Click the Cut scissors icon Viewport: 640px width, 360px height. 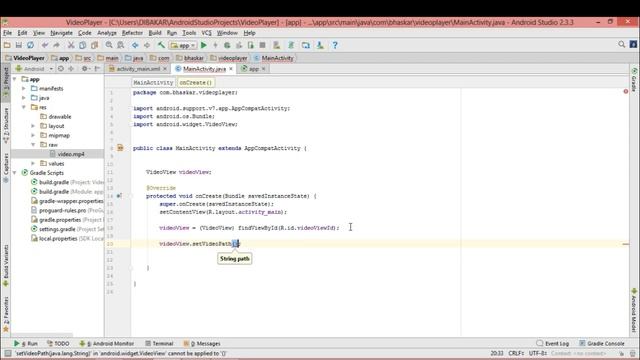(x=71, y=45)
